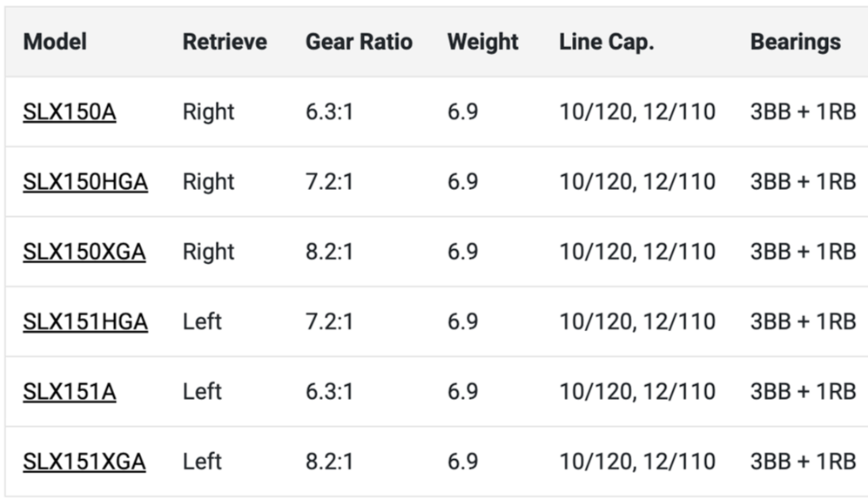Follow the SLX151HGA model link
This screenshot has height=500, width=868.
tap(85, 321)
